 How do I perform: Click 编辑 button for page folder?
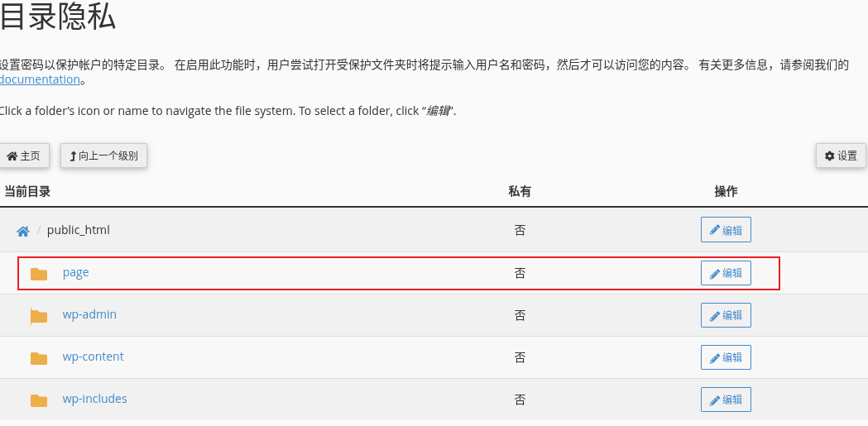(x=726, y=273)
